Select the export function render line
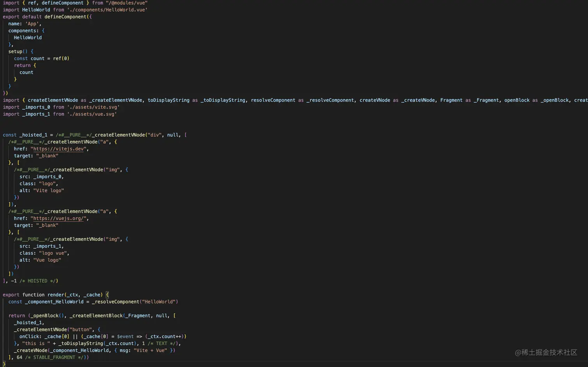 tap(54, 295)
